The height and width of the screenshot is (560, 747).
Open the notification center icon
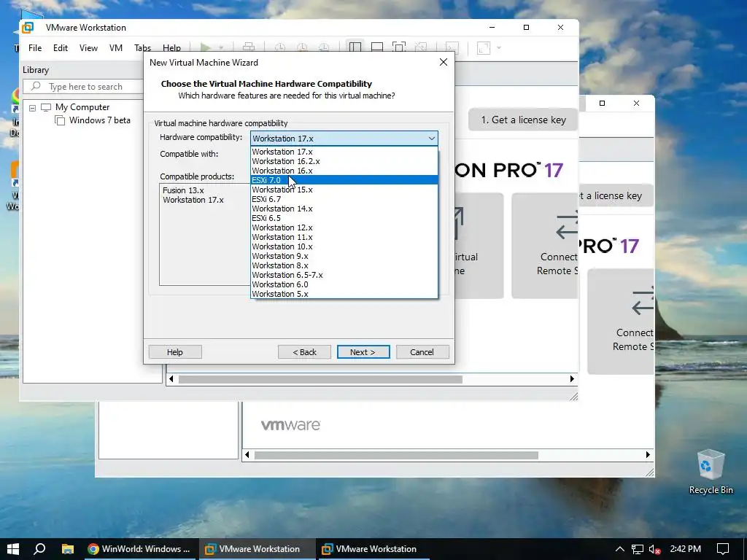[x=723, y=549]
